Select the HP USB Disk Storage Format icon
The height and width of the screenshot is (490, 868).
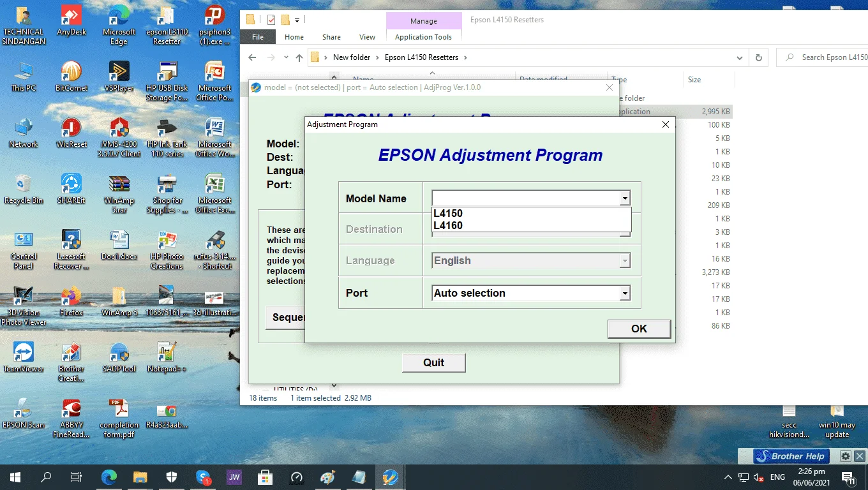(x=167, y=82)
